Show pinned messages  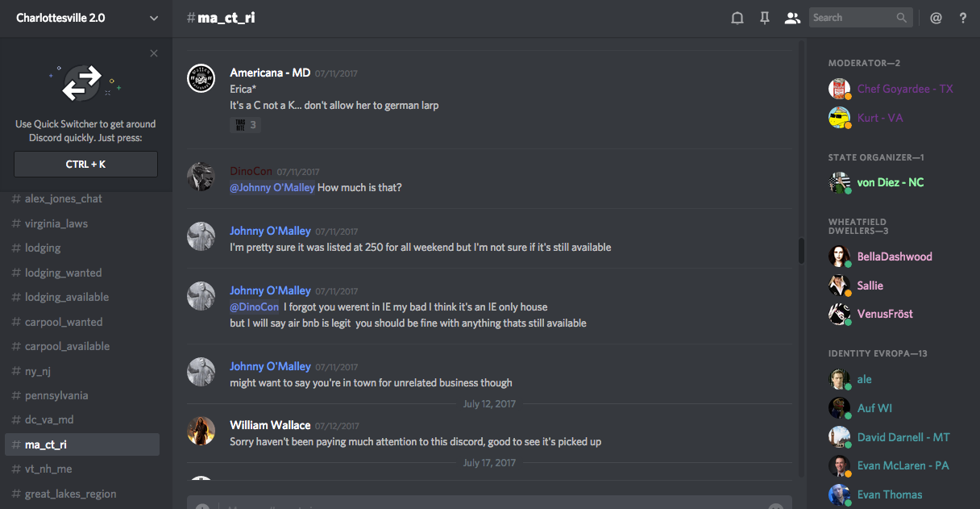pyautogui.click(x=765, y=18)
